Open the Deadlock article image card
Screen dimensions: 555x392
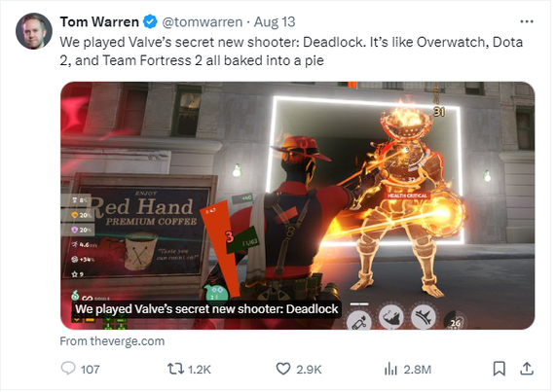298,205
